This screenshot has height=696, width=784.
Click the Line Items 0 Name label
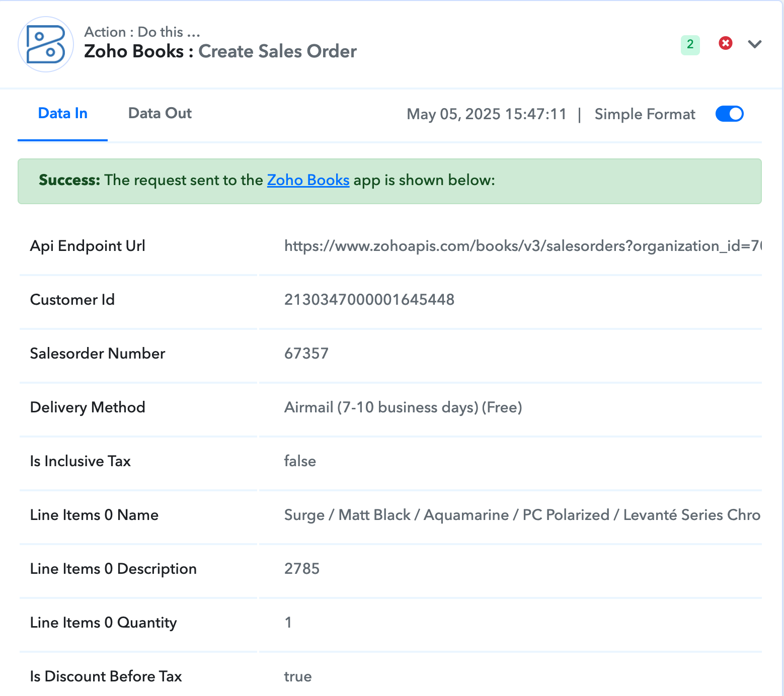[x=94, y=515]
